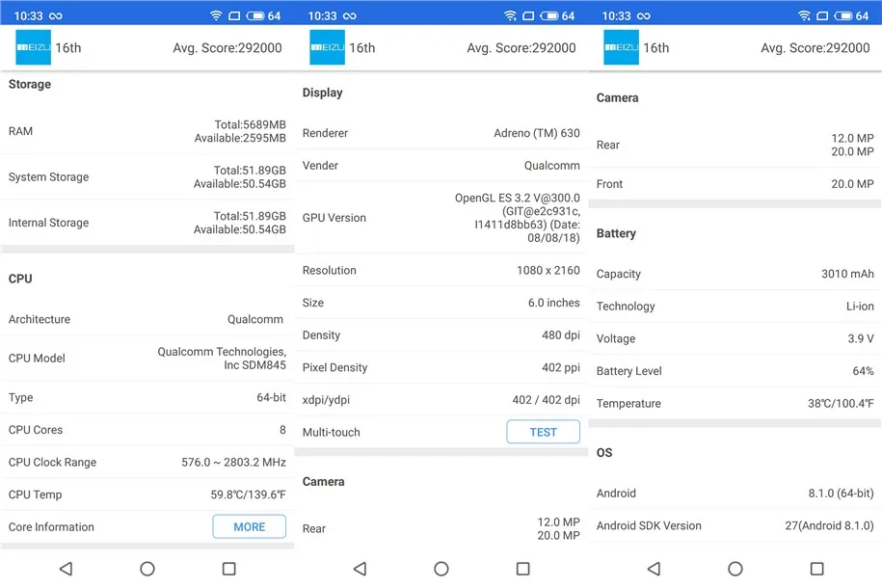The width and height of the screenshot is (882, 588).
Task: Tap the infinity status icon on the Storage screen
Action: tap(56, 15)
